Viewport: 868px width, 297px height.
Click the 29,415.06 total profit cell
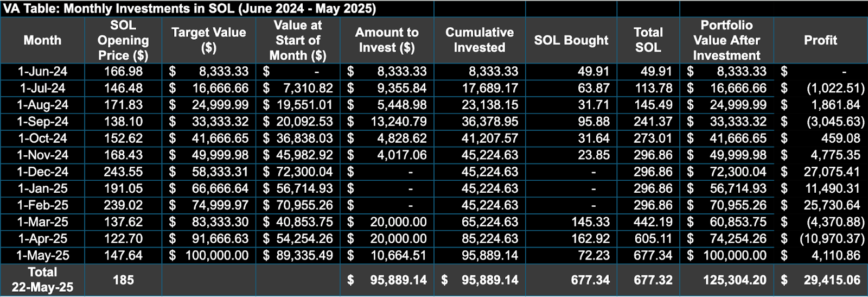coord(820,280)
